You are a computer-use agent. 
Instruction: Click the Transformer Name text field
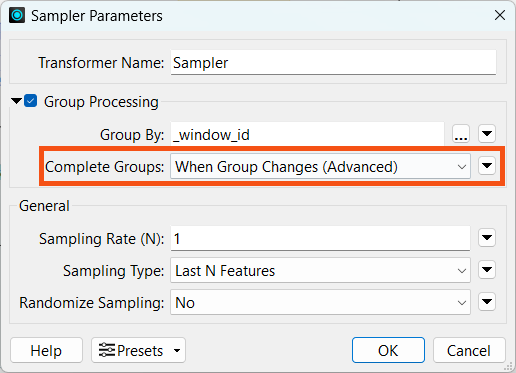pyautogui.click(x=333, y=63)
